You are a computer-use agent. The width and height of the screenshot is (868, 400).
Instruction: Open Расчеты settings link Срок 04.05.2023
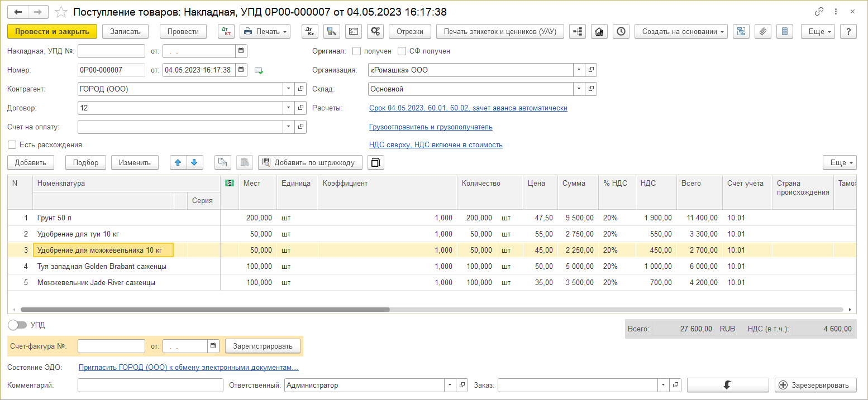coord(468,108)
